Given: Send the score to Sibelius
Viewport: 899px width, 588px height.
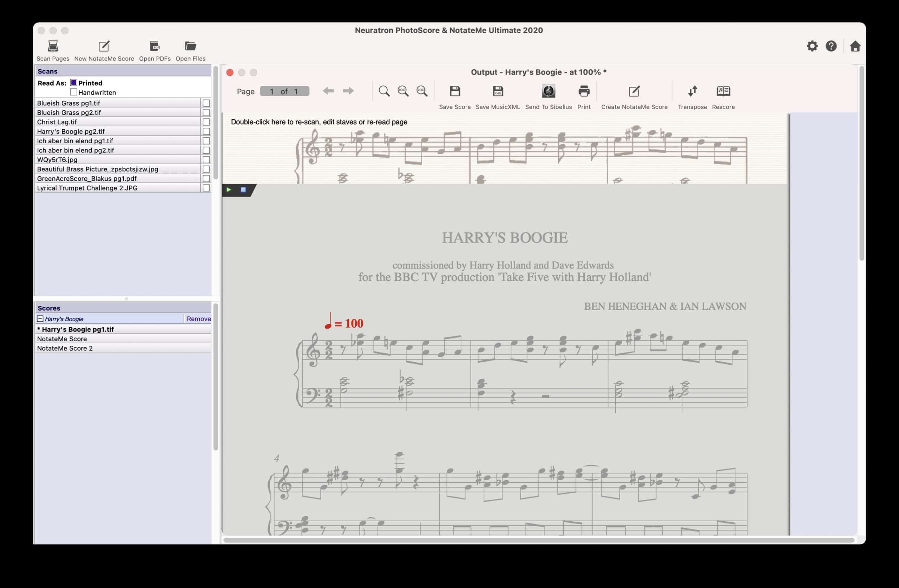Looking at the screenshot, I should (x=548, y=97).
